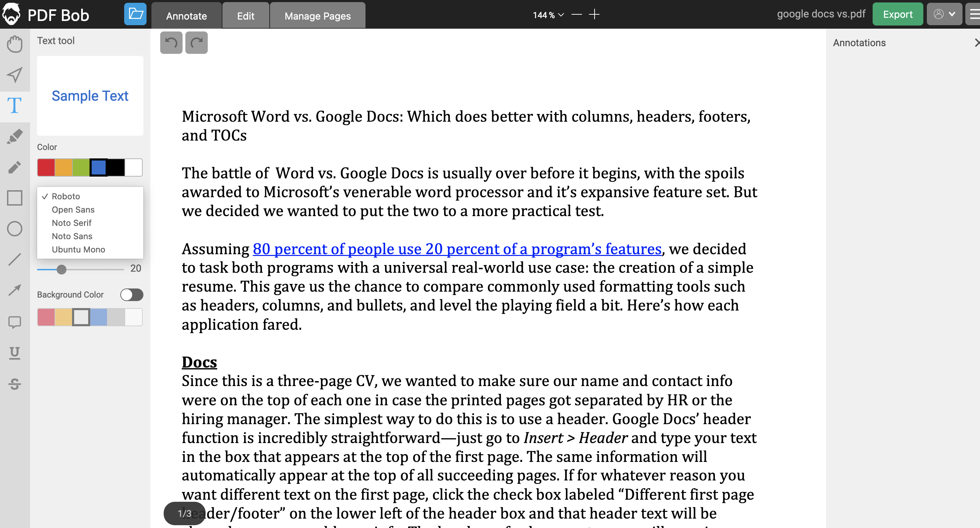
Task: Click the PDF Bob logo
Action: 46,14
